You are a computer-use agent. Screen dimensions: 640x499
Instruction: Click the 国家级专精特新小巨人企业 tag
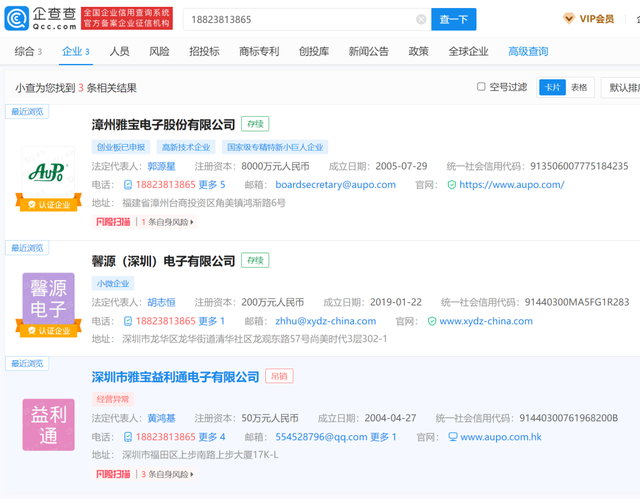(x=275, y=147)
